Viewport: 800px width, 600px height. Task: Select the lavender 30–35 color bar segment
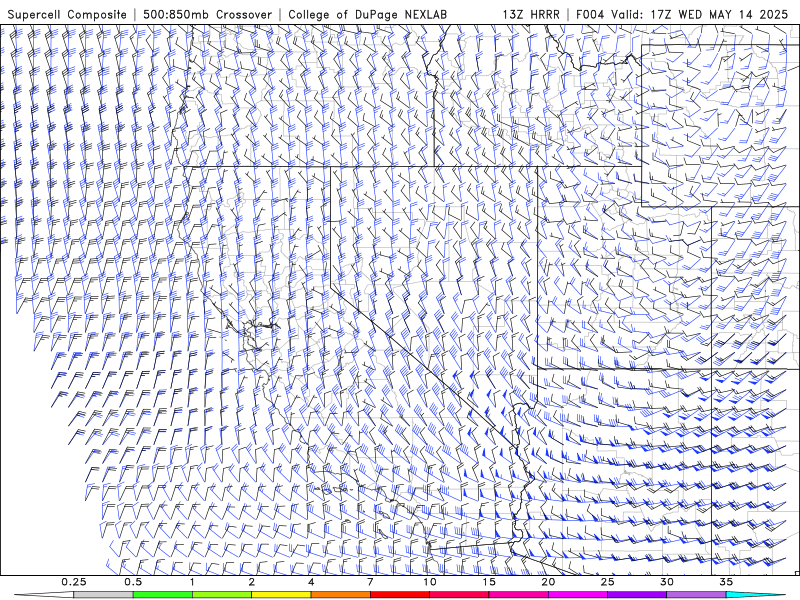[696, 595]
